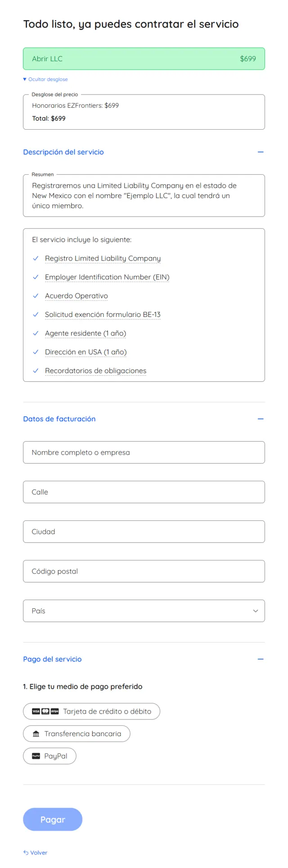Choose PayPal as payment method
288x868 pixels.
49,756
